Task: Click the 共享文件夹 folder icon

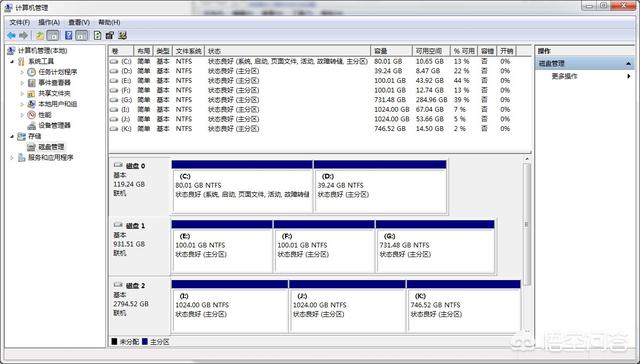Action: click(31, 93)
